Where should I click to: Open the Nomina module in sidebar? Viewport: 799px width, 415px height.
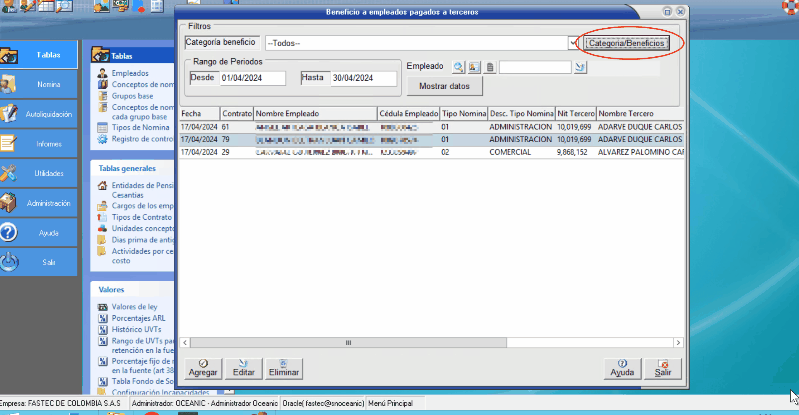click(x=38, y=85)
